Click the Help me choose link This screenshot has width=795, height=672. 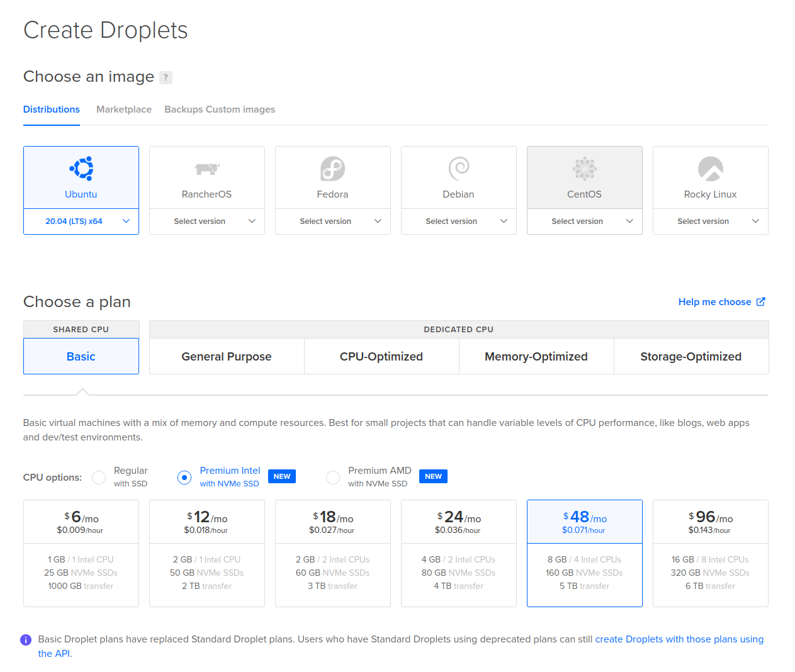tap(716, 301)
